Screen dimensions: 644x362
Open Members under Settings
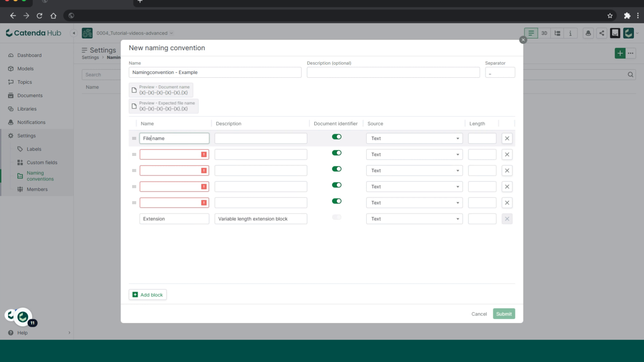tap(37, 189)
